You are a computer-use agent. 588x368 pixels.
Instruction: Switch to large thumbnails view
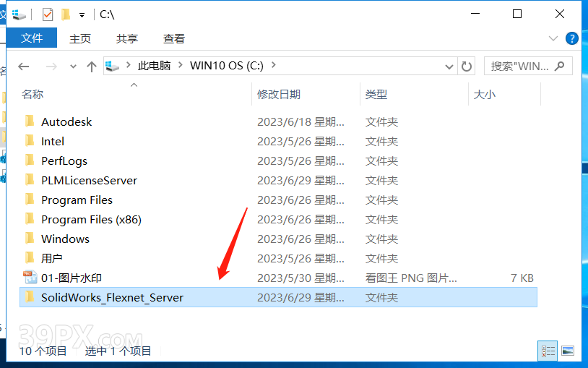[568, 351]
